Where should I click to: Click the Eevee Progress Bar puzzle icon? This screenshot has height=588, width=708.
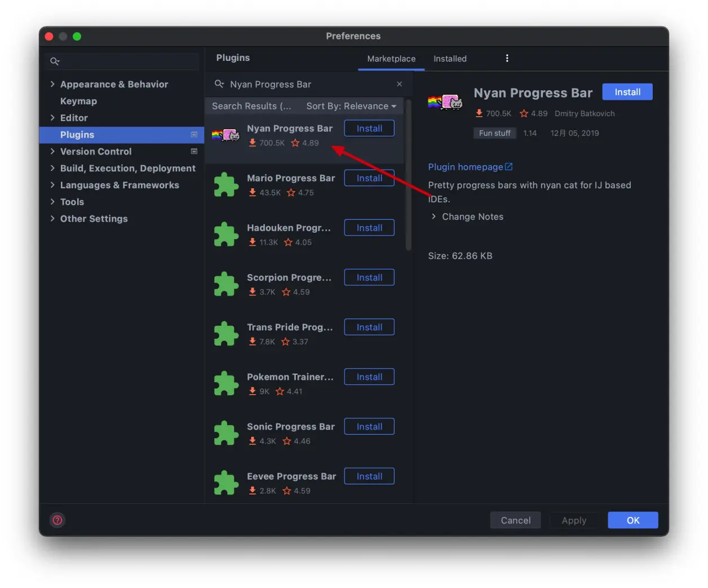[x=226, y=483]
